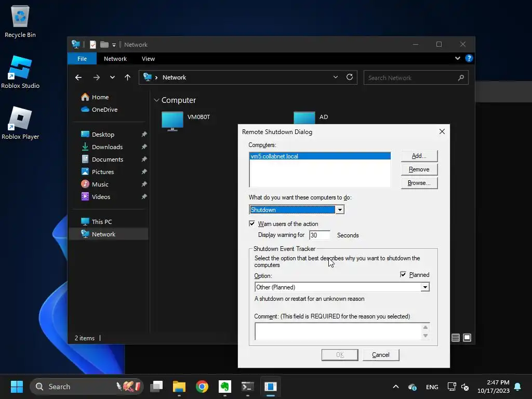This screenshot has width=532, height=399.
Task: Refresh the Network folder
Action: tap(350, 77)
